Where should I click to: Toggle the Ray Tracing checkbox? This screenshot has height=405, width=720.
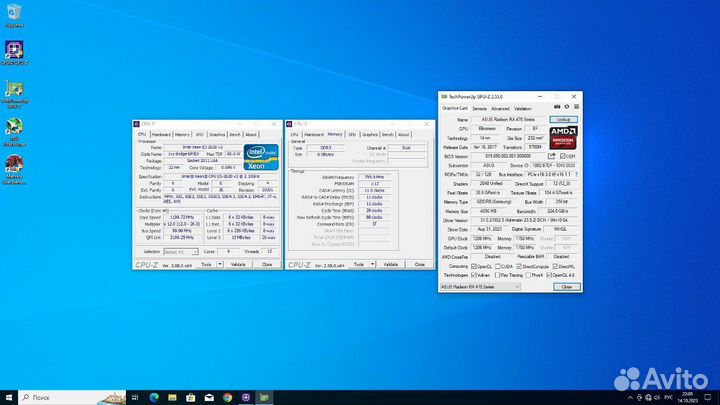tap(498, 275)
